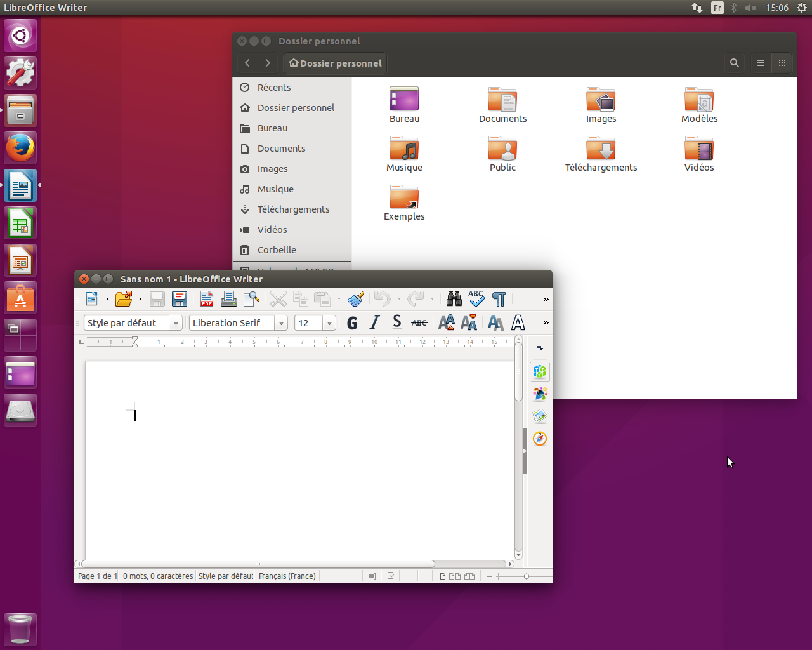Viewport: 812px width, 650px height.
Task: Open the sidebar Gallery icon
Action: pyautogui.click(x=540, y=416)
